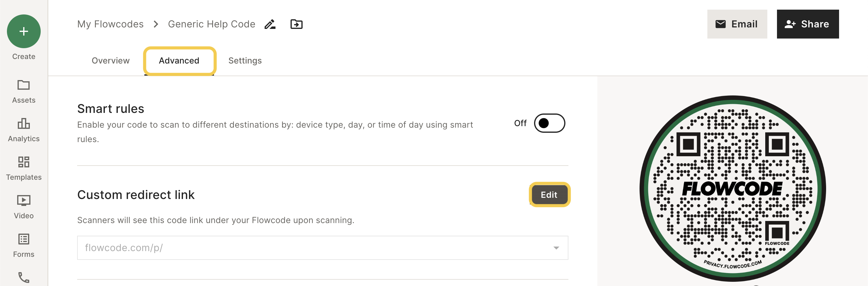This screenshot has height=286, width=868.
Task: Click Edit for Custom redirect link
Action: [x=549, y=195]
